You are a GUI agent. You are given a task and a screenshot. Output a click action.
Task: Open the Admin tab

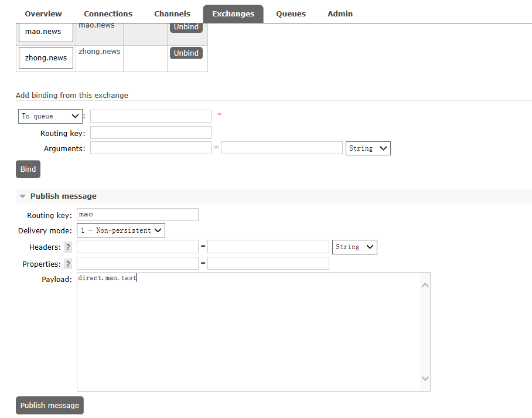point(340,13)
